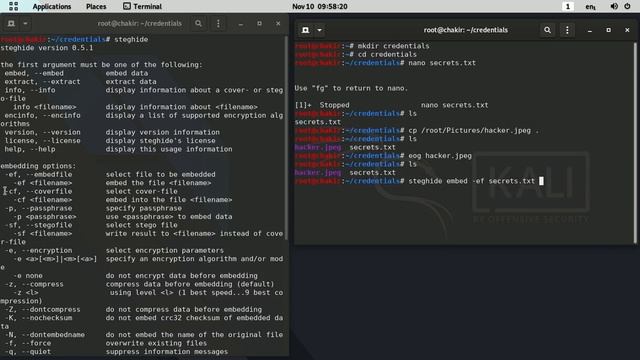The image size is (640, 360).
Task: Click the volume speaker icon
Action: point(614,7)
